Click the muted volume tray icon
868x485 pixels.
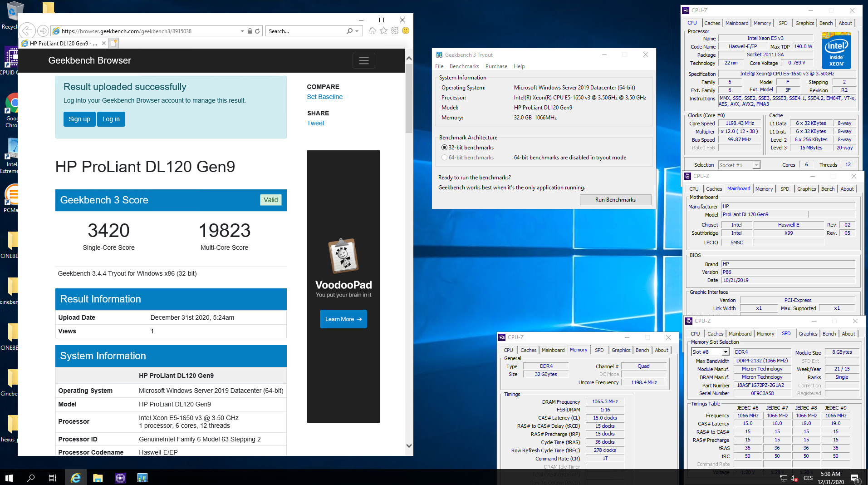794,478
